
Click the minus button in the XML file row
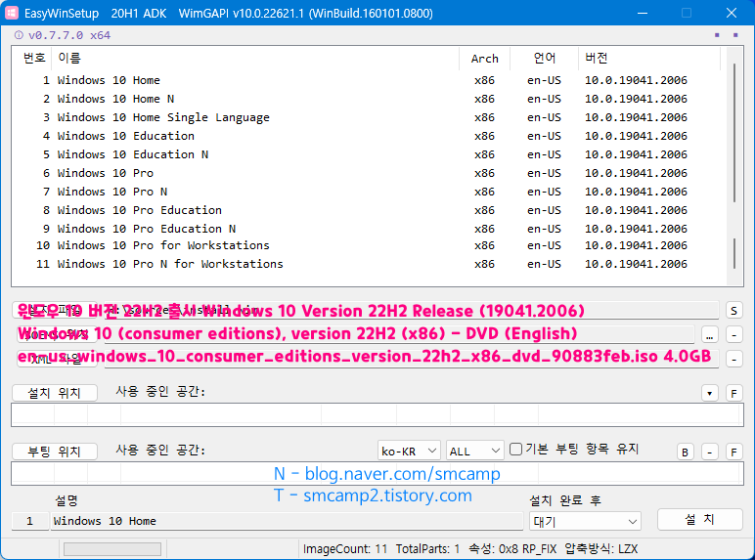tap(733, 359)
